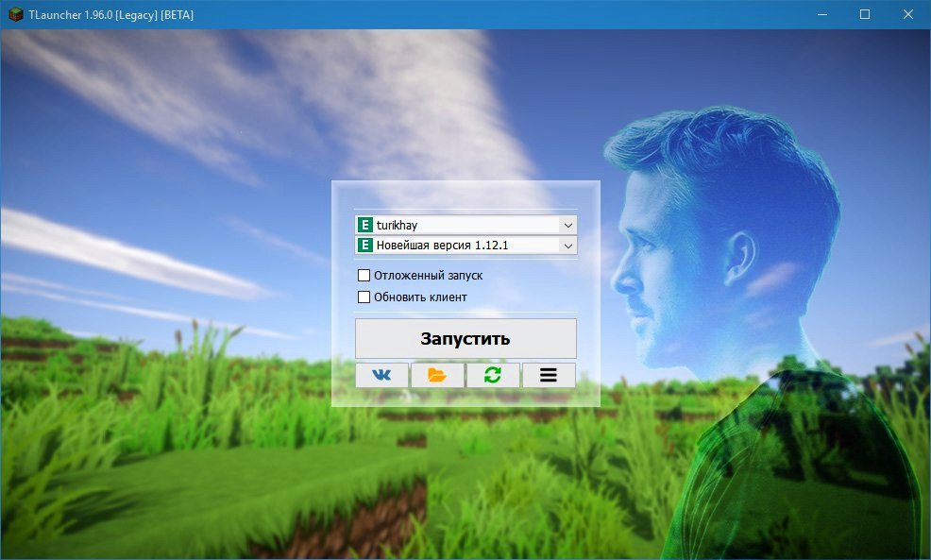Maximize the TLauncher window
This screenshot has height=560, width=931.
point(865,14)
